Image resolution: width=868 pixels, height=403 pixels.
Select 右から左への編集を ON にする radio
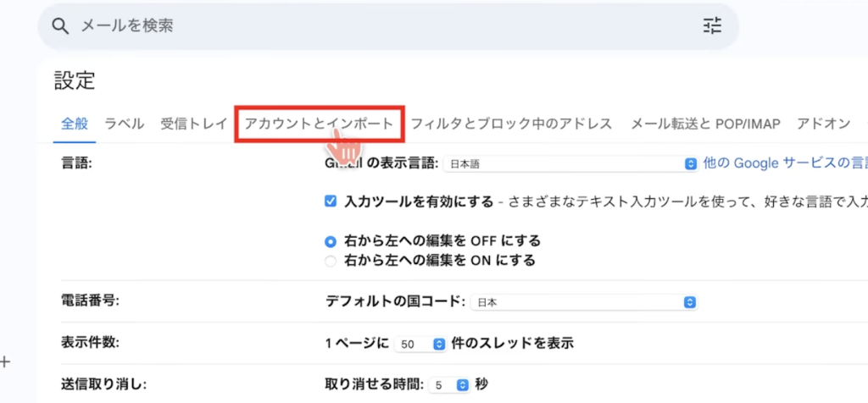click(x=331, y=261)
